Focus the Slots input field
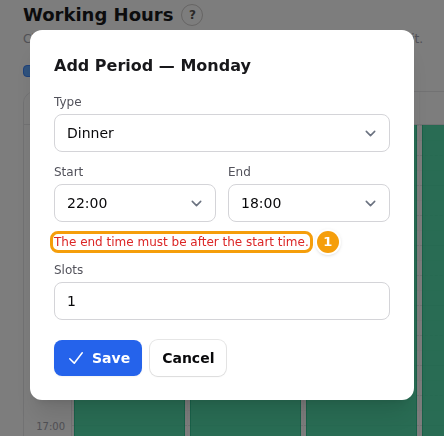The width and height of the screenshot is (444, 436). pyautogui.click(x=222, y=301)
